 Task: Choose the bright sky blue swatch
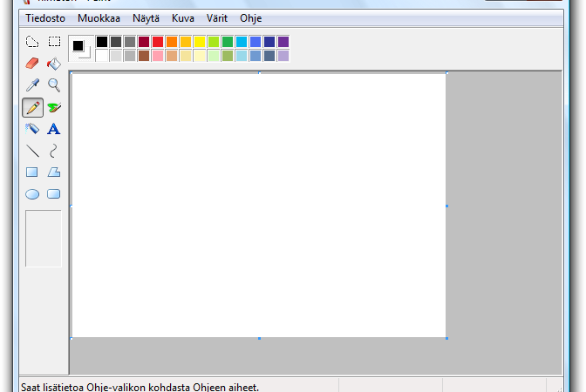click(242, 42)
